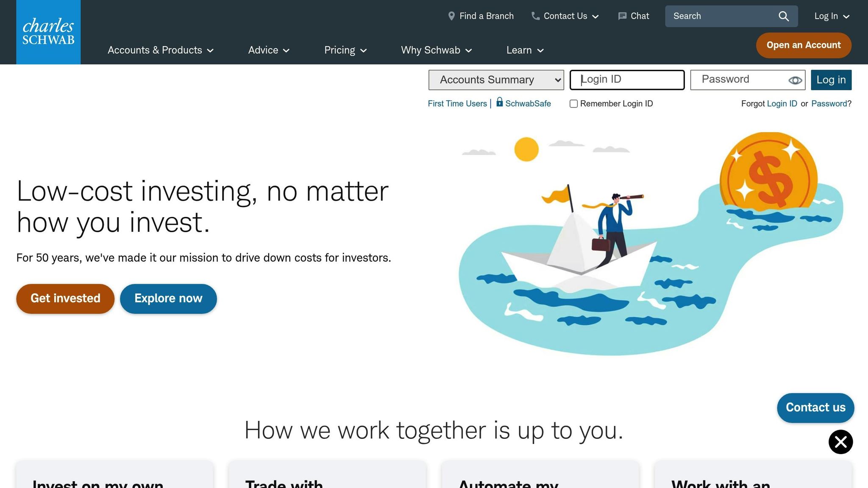Click the location pin icon for Find a Branch
Screen dimensions: 868x488
click(451, 16)
